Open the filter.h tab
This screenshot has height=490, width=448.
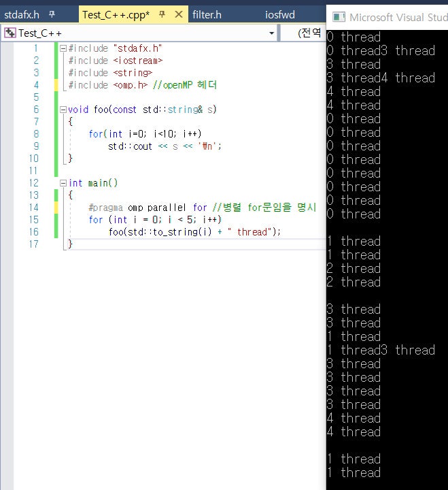pyautogui.click(x=207, y=15)
